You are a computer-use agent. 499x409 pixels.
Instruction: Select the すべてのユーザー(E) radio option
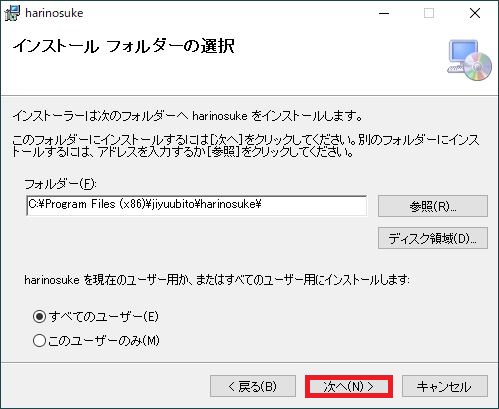tap(95, 316)
